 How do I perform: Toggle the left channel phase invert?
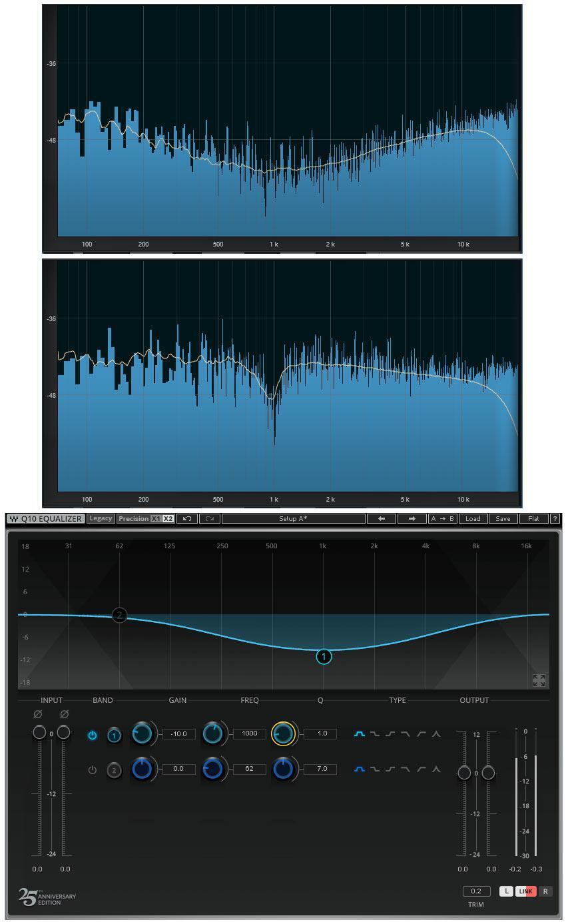pos(37,713)
